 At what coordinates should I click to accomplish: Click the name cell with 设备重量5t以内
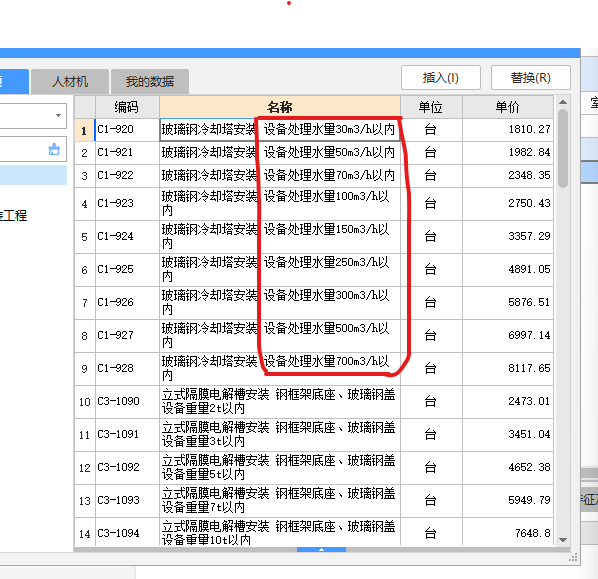pos(280,468)
